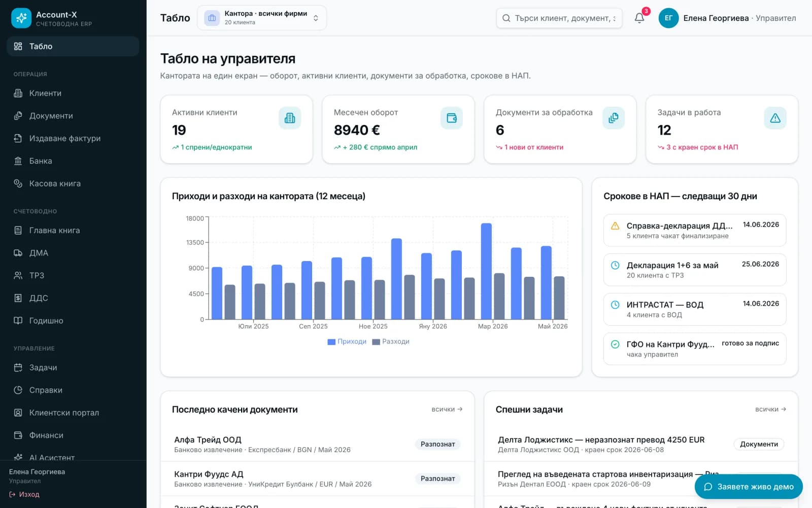
Task: Click the Изход logout link
Action: tap(24, 494)
